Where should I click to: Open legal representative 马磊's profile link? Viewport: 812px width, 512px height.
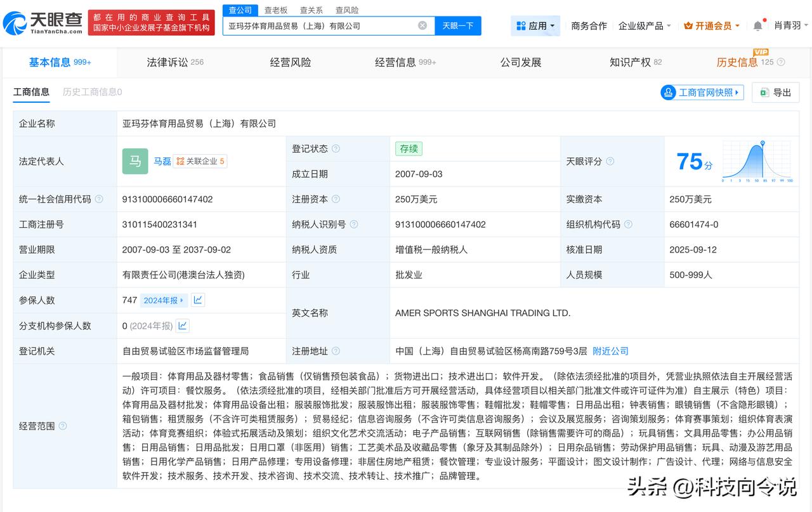coord(162,161)
